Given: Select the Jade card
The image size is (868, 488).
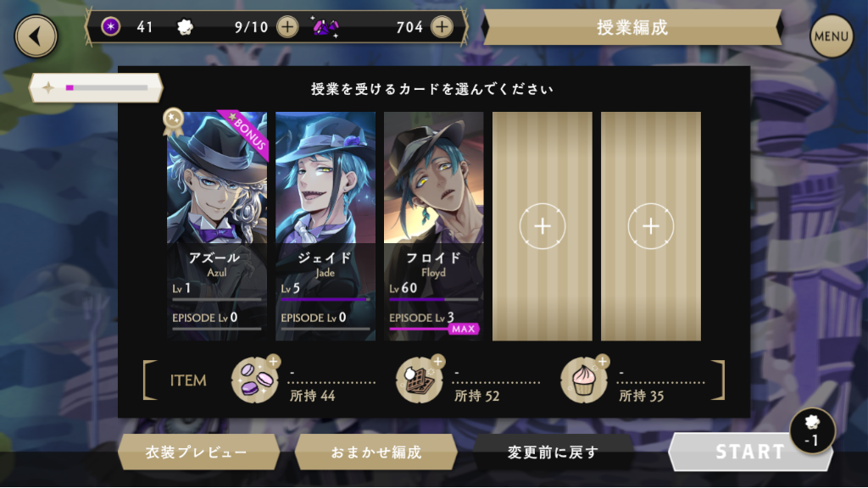Looking at the screenshot, I should [x=325, y=226].
